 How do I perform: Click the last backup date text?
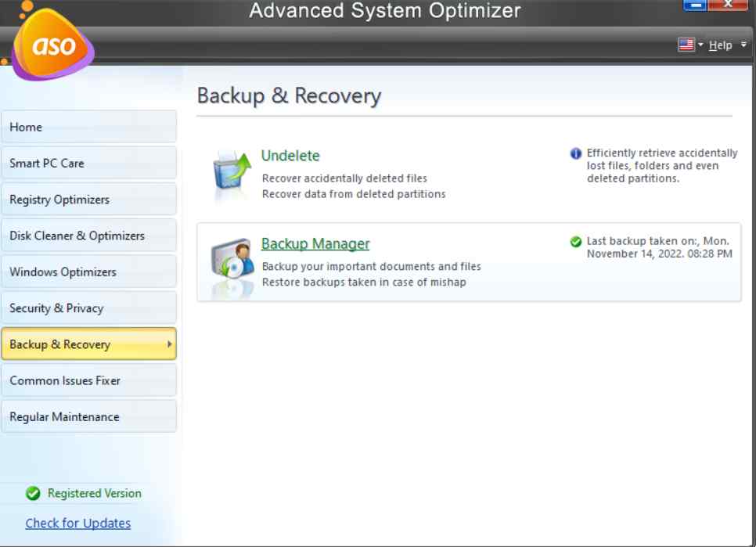[659, 247]
